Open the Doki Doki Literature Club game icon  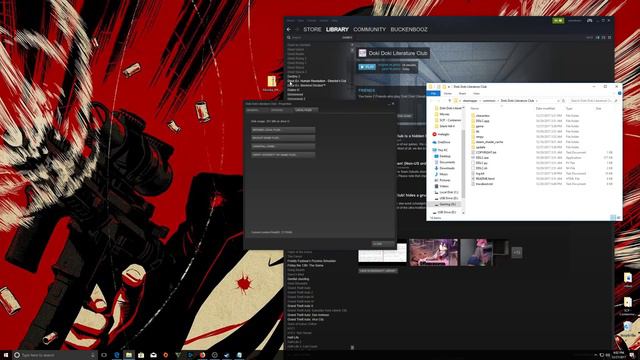click(362, 53)
